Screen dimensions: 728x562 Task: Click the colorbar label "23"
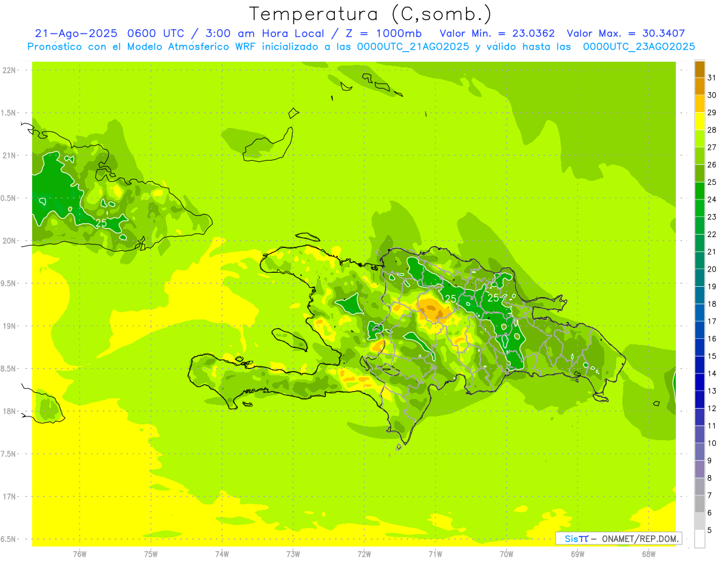tap(712, 217)
